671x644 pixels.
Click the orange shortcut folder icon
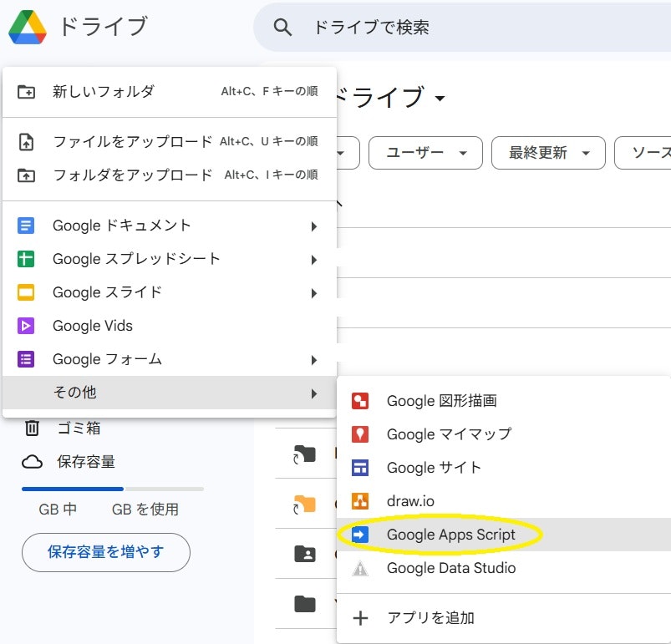(304, 505)
